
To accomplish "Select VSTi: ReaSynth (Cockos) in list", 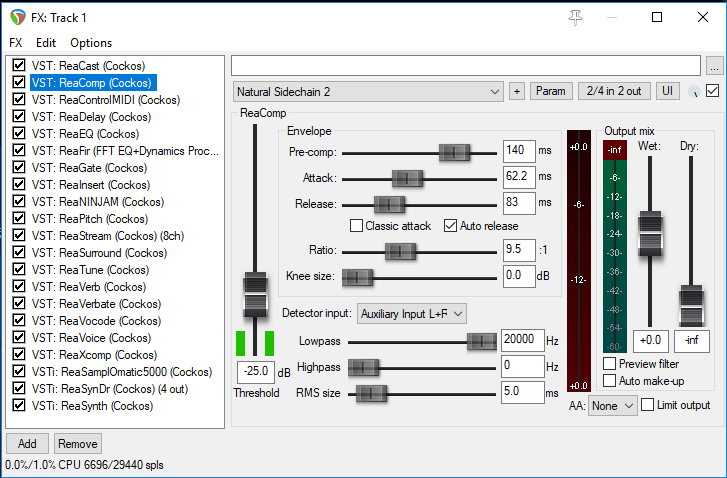I will point(90,406).
